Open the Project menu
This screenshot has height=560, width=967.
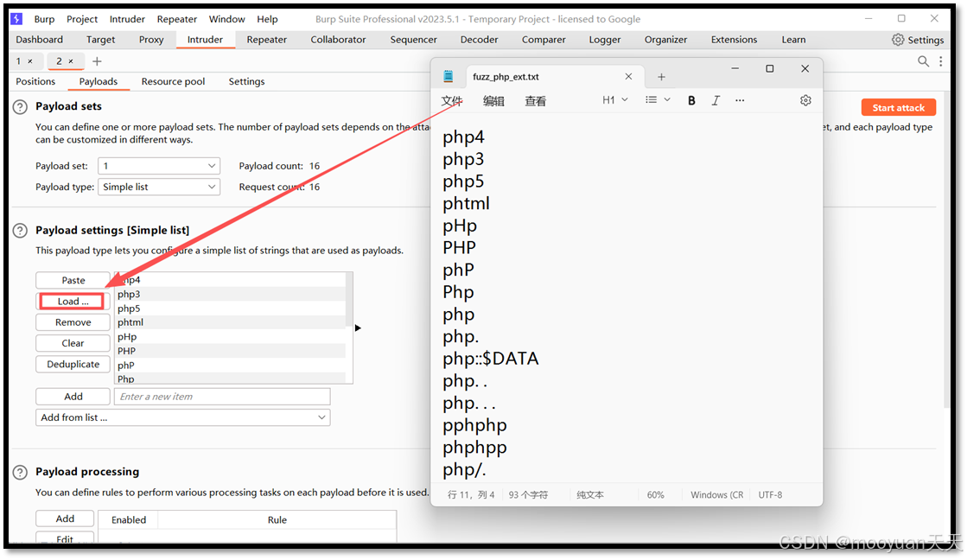point(82,19)
